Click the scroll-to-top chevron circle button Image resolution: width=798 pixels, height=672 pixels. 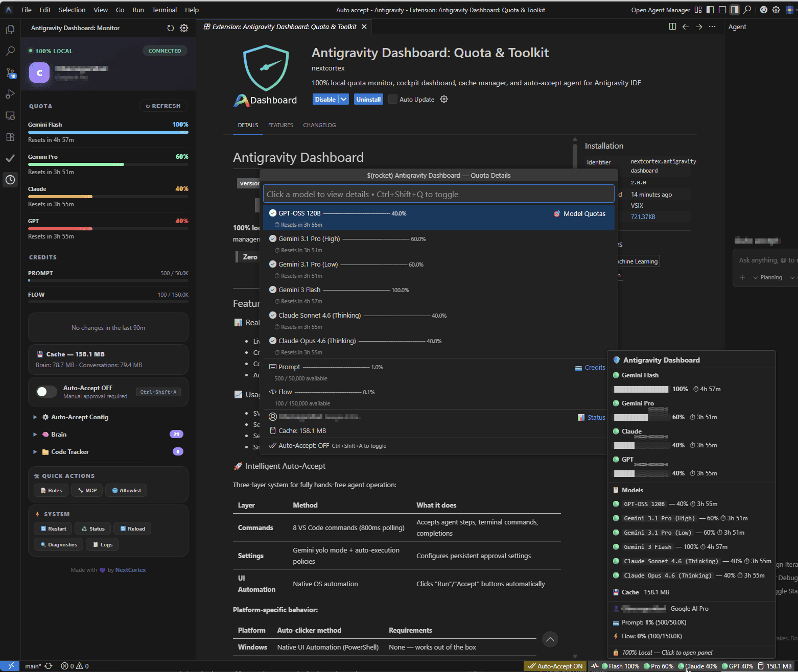[x=550, y=639]
